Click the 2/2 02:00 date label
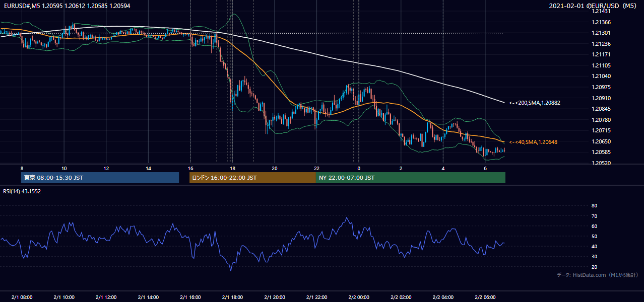Viewport: 644px width, 302px height. click(x=401, y=297)
